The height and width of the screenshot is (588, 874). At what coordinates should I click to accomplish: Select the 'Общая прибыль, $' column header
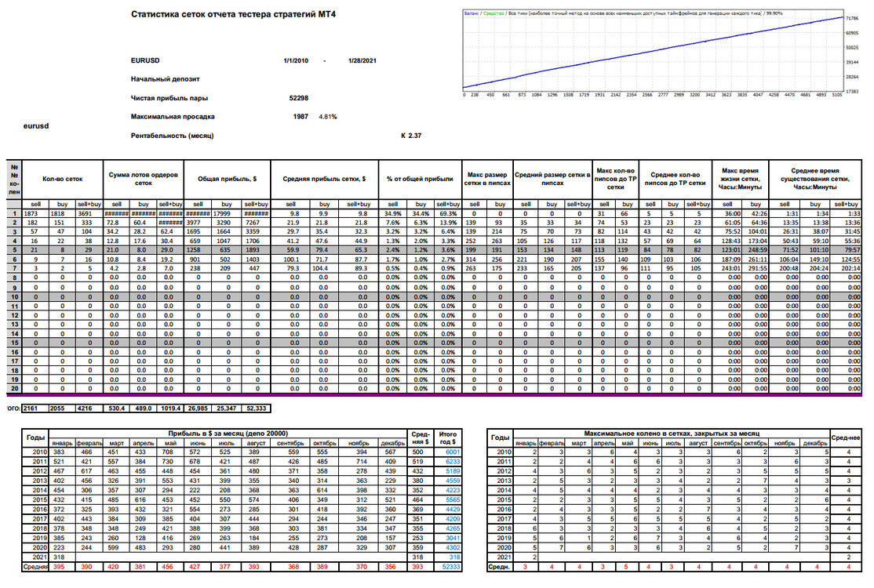227,180
